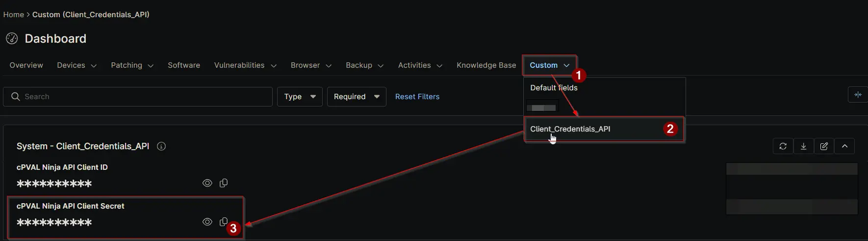The width and height of the screenshot is (868, 241).
Task: Open the Software tab
Action: pos(184,65)
